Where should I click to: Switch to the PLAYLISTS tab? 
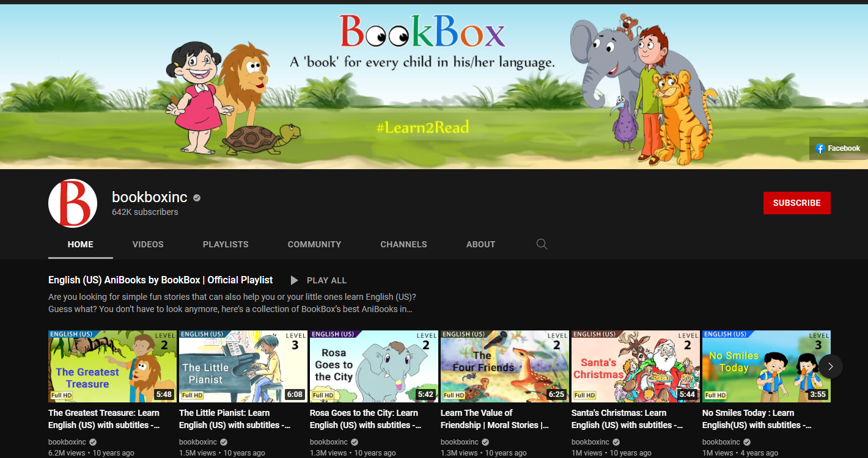click(226, 244)
